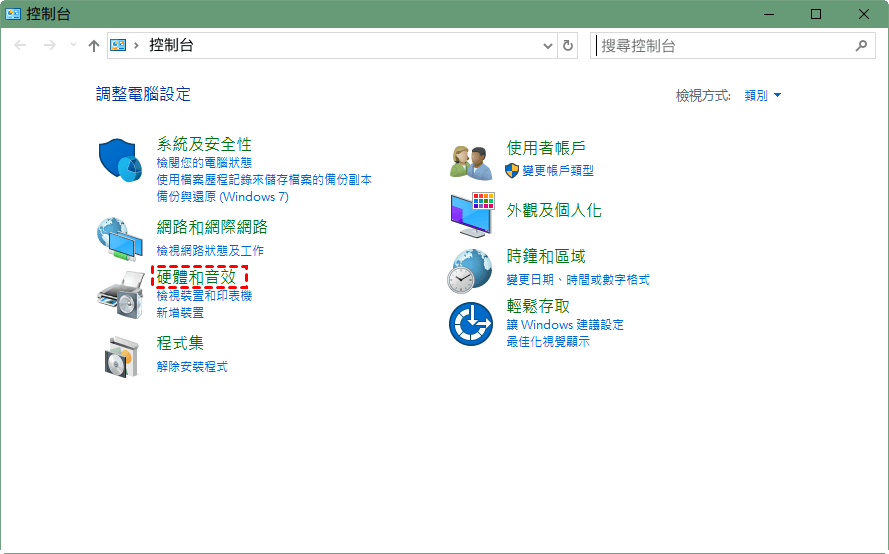Click 變更帳戶類型 link
Image resolution: width=889 pixels, height=554 pixels.
(x=558, y=171)
